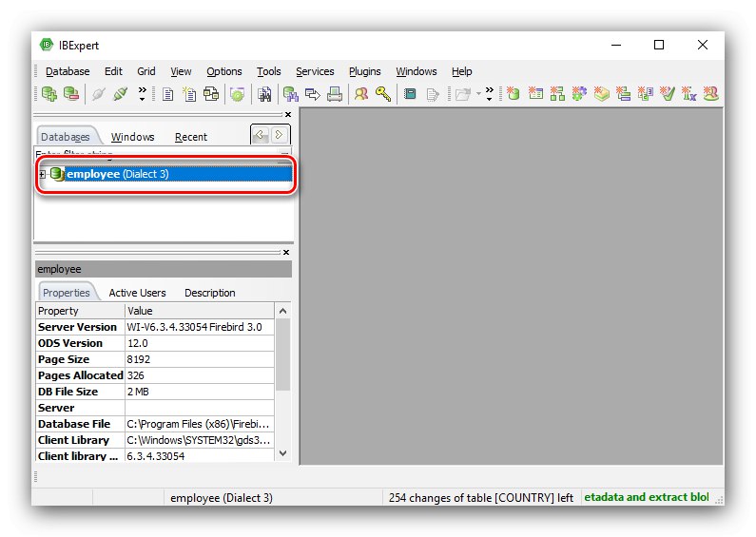Click properties scrollbar down arrow
Screen dimensions: 756x537
coord(283,453)
